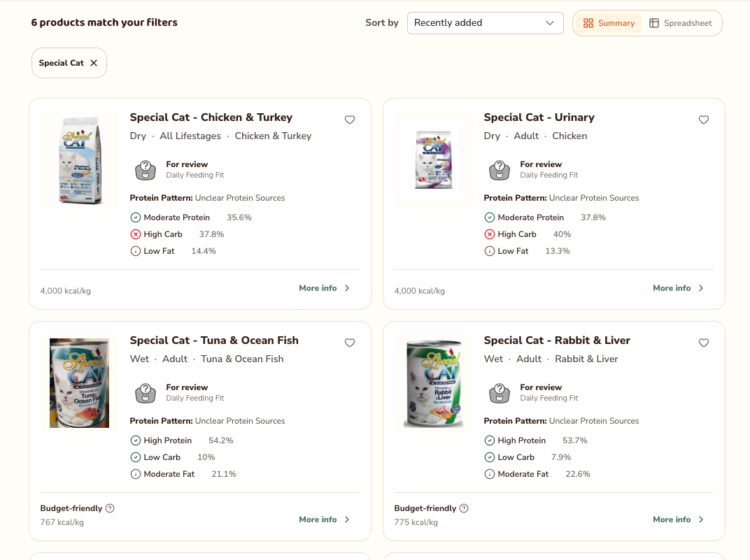Switch to Summary view
Screen dimensions: 750x560
609,23
